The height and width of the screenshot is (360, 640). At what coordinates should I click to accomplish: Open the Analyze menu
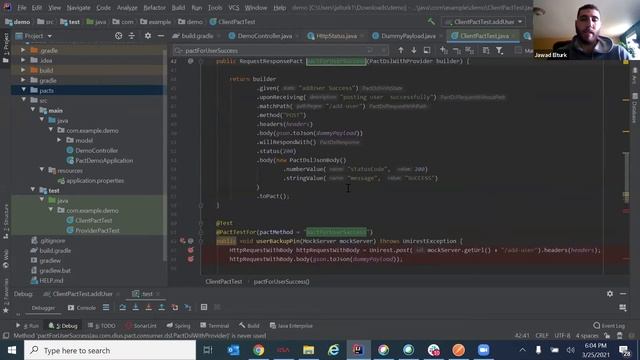(x=127, y=8)
